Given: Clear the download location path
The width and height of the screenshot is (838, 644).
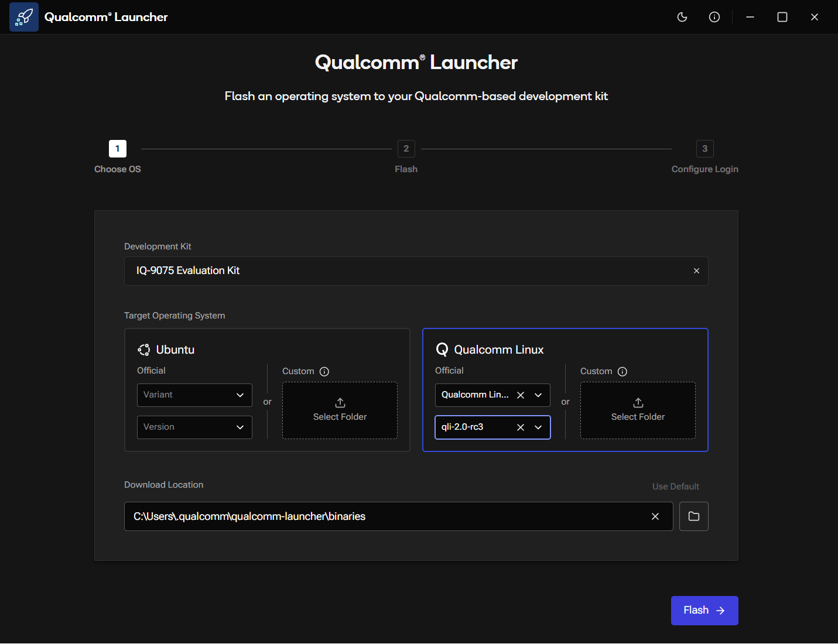Looking at the screenshot, I should tap(655, 516).
